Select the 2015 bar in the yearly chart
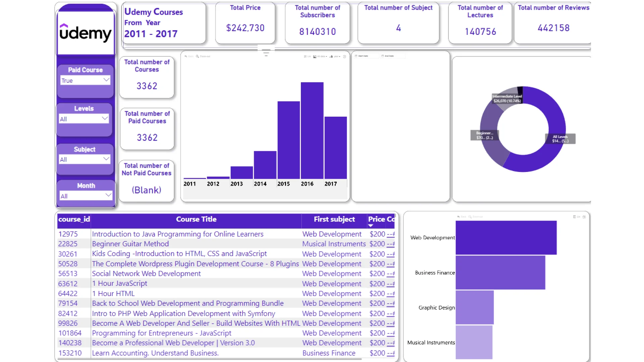The height and width of the screenshot is (362, 644). coord(288,140)
